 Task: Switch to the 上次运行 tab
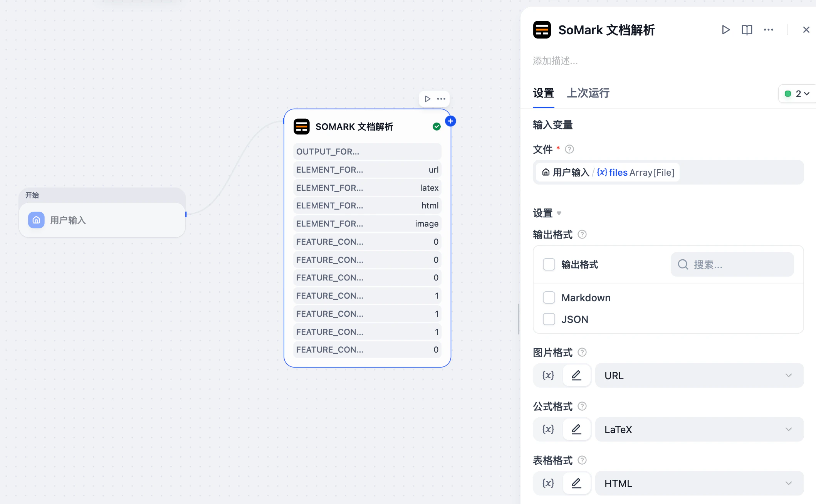coord(588,93)
